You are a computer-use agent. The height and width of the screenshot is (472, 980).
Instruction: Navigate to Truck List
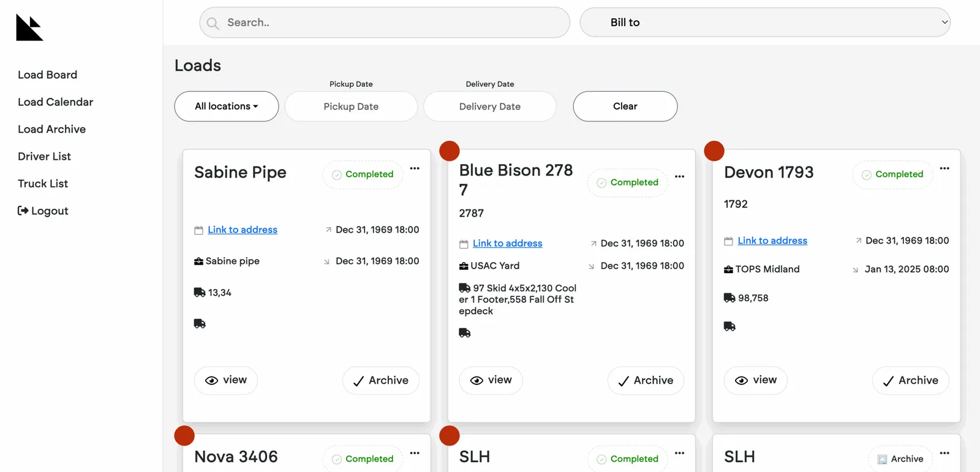[x=43, y=184]
